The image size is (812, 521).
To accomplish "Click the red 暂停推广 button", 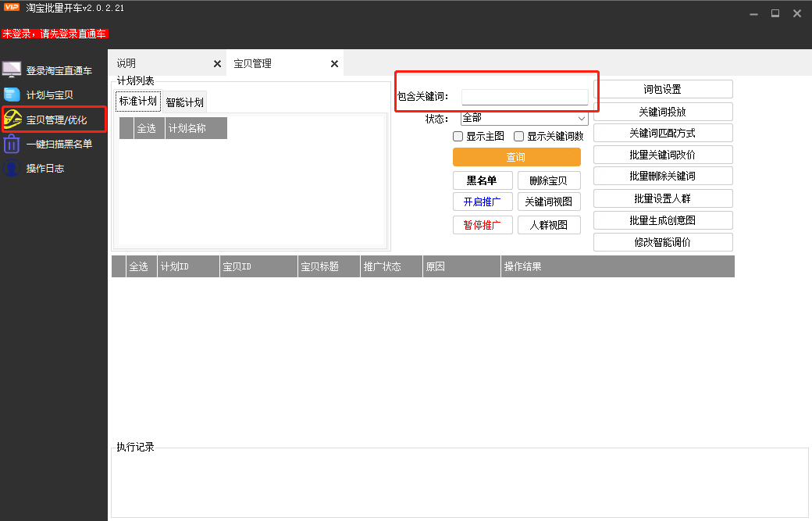I will (x=483, y=225).
